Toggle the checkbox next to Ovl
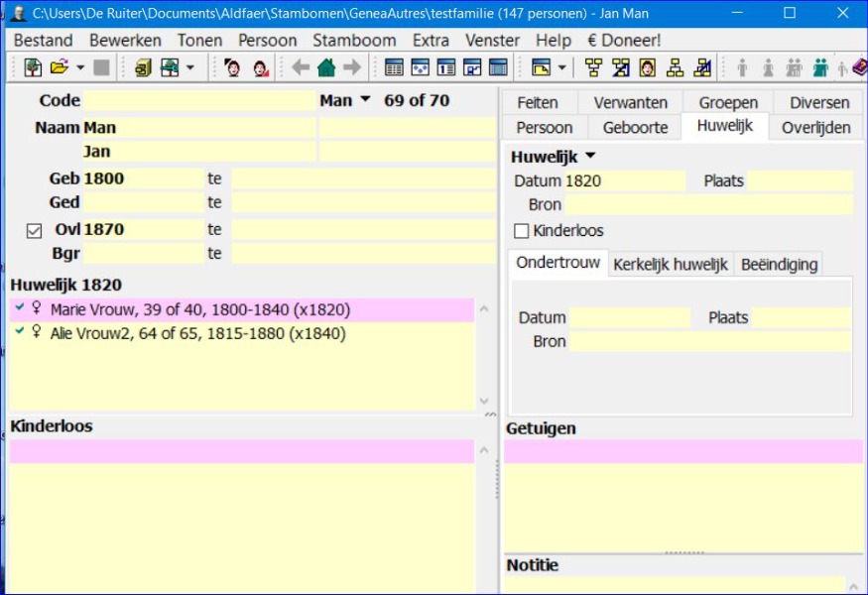868x595 pixels. [35, 230]
